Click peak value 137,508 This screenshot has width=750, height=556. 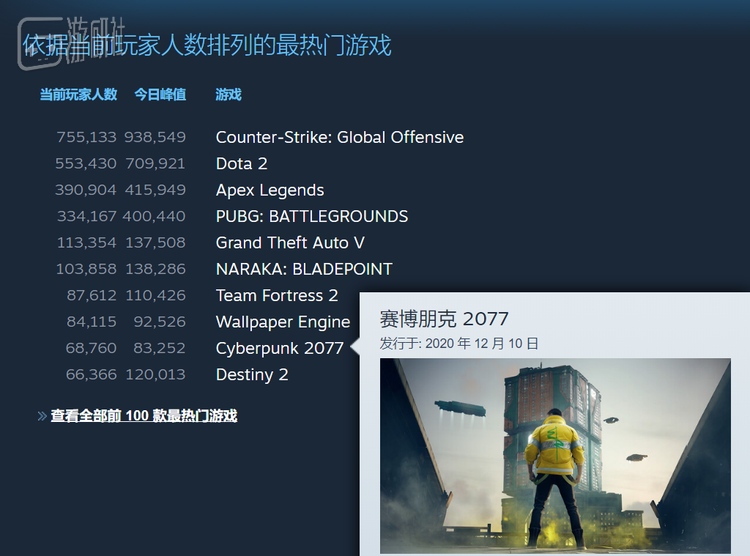155,243
